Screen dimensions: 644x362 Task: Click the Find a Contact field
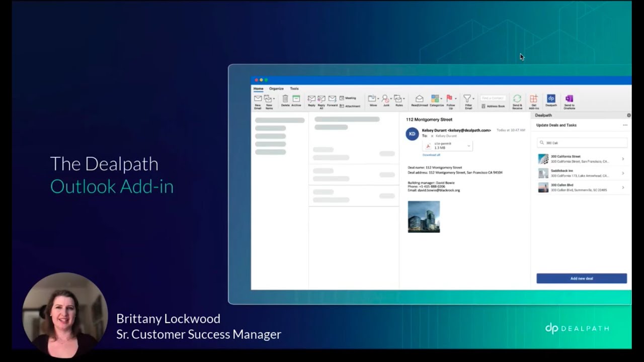493,98
